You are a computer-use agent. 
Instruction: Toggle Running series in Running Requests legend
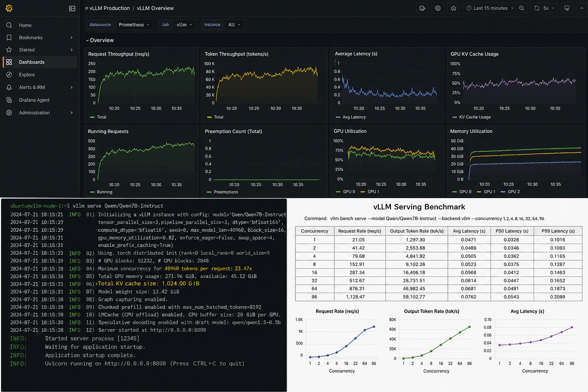[100, 192]
